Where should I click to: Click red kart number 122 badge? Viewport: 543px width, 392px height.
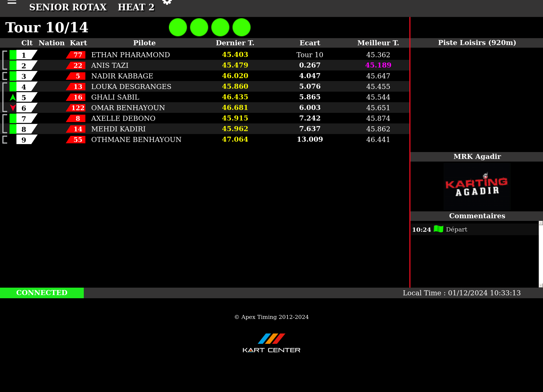[76, 108]
